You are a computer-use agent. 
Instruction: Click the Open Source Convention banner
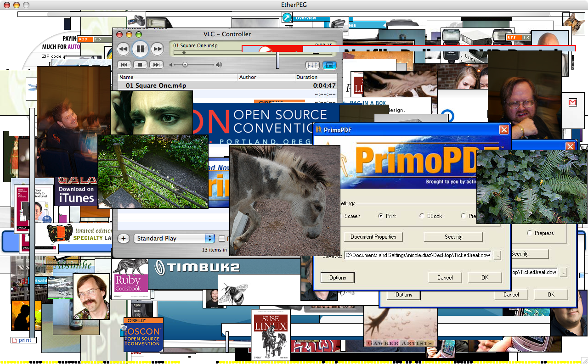pos(266,124)
